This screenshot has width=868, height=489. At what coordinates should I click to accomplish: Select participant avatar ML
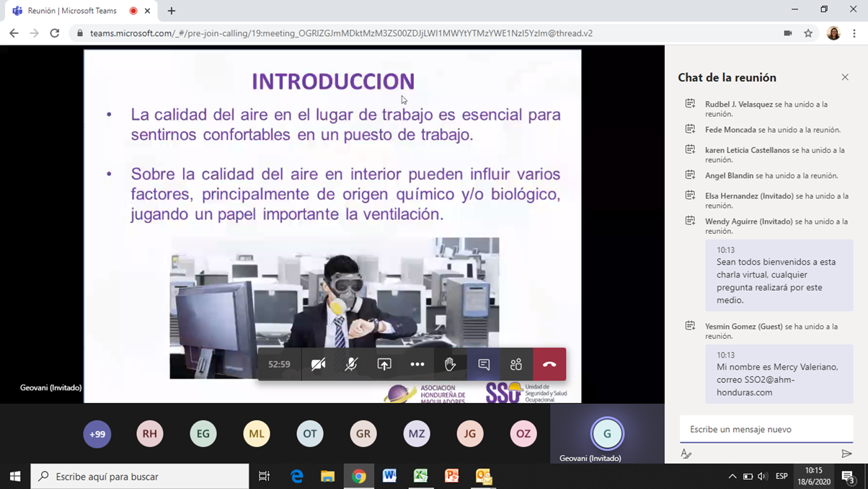257,434
